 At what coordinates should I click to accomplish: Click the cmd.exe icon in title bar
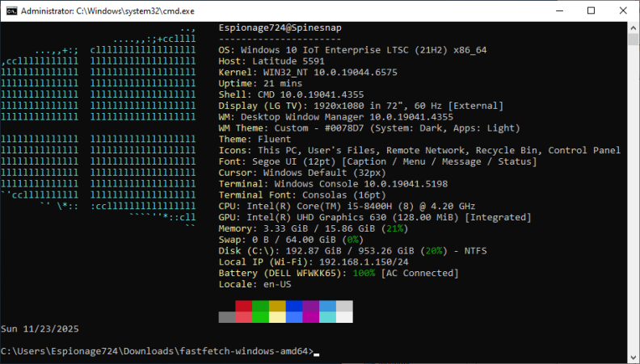coord(12,11)
